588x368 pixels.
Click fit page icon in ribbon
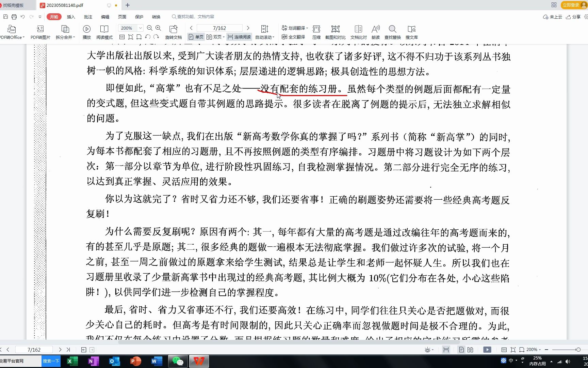pyautogui.click(x=131, y=37)
